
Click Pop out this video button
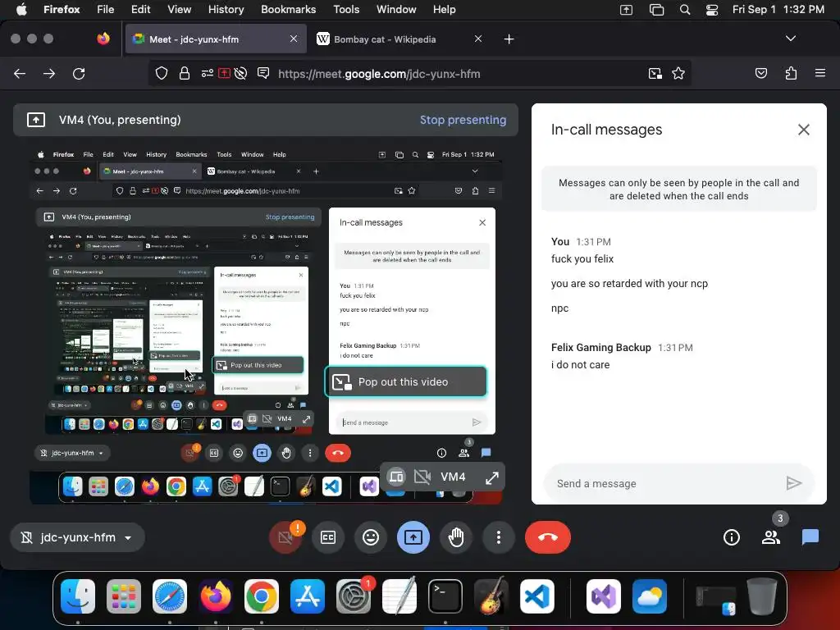click(x=405, y=382)
